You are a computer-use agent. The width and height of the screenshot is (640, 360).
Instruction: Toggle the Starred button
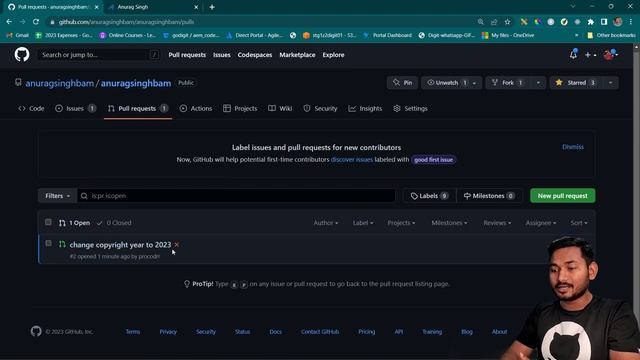[x=576, y=82]
